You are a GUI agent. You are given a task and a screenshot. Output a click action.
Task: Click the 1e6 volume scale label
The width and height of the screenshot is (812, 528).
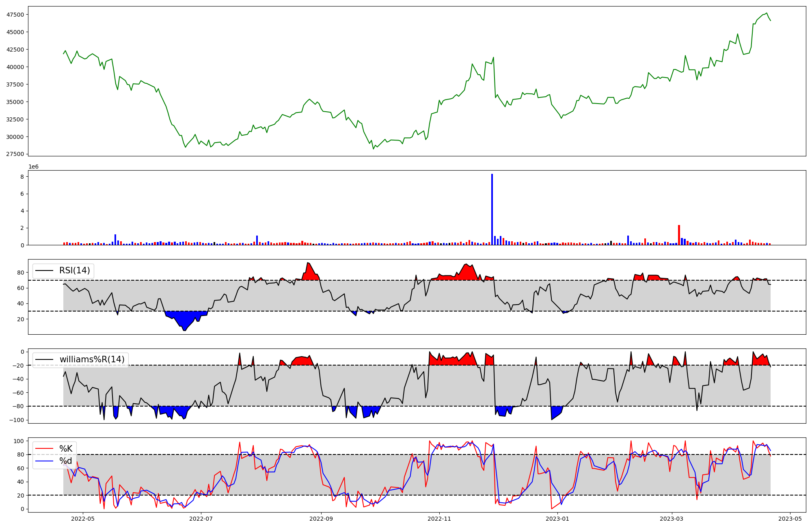click(33, 167)
